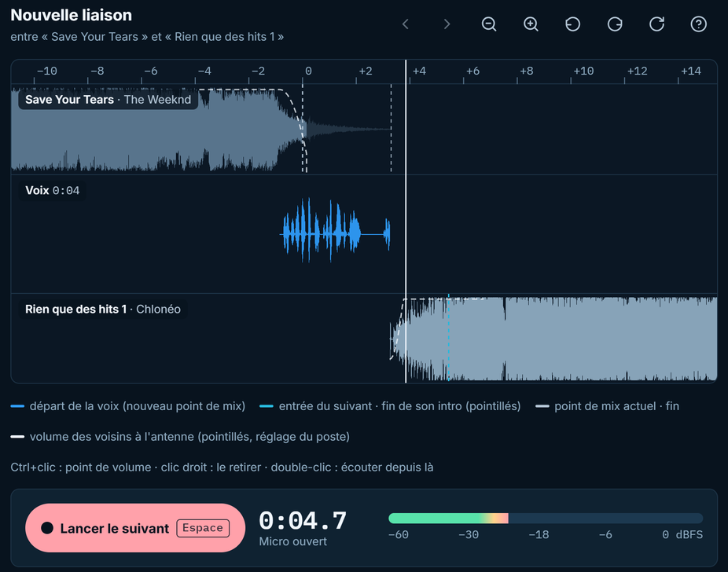The image size is (728, 572).
Task: Click the microphone level meter bar
Action: click(x=546, y=519)
